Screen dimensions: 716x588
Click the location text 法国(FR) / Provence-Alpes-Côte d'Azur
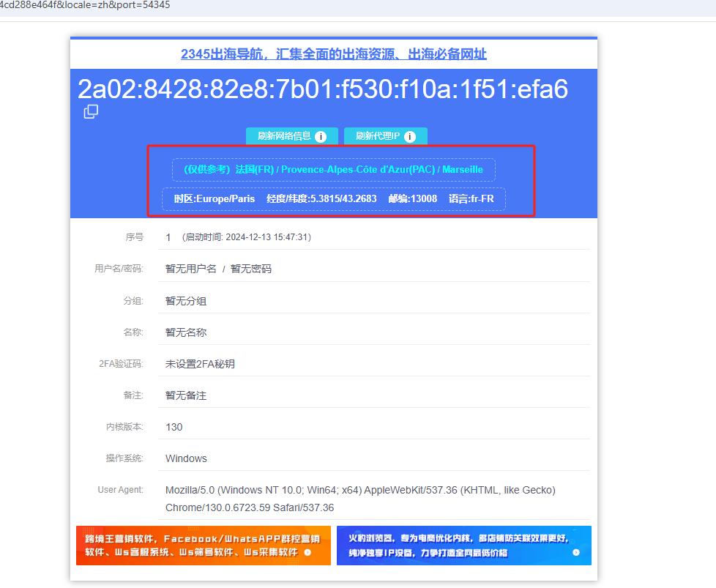point(334,169)
